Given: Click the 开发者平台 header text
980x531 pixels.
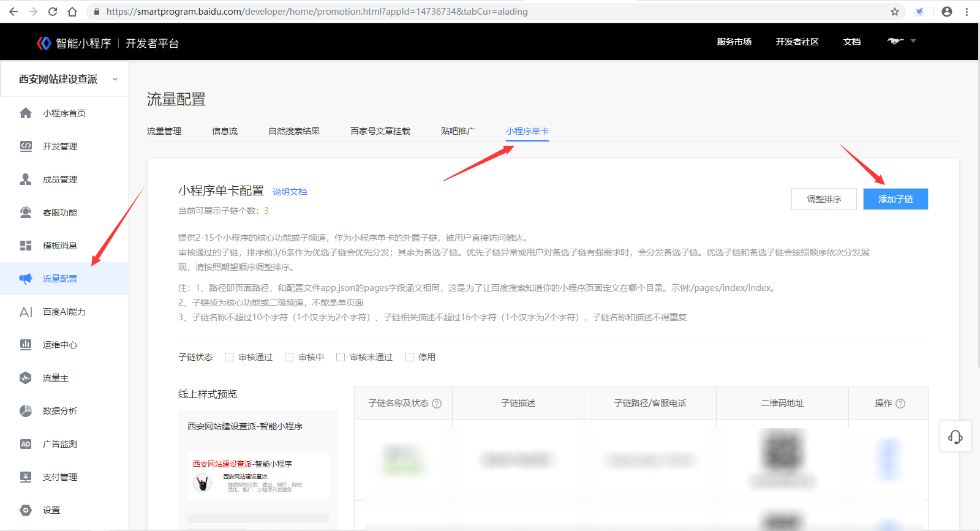Looking at the screenshot, I should pos(153,43).
